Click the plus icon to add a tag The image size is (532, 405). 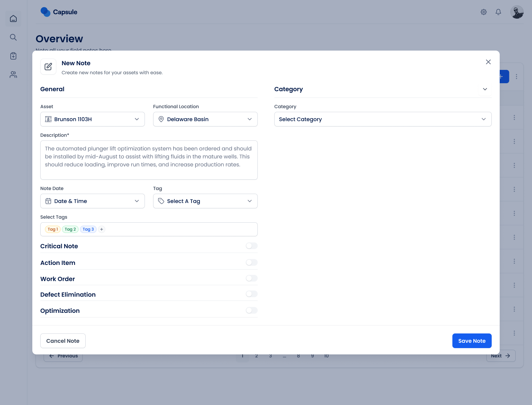[x=102, y=229]
